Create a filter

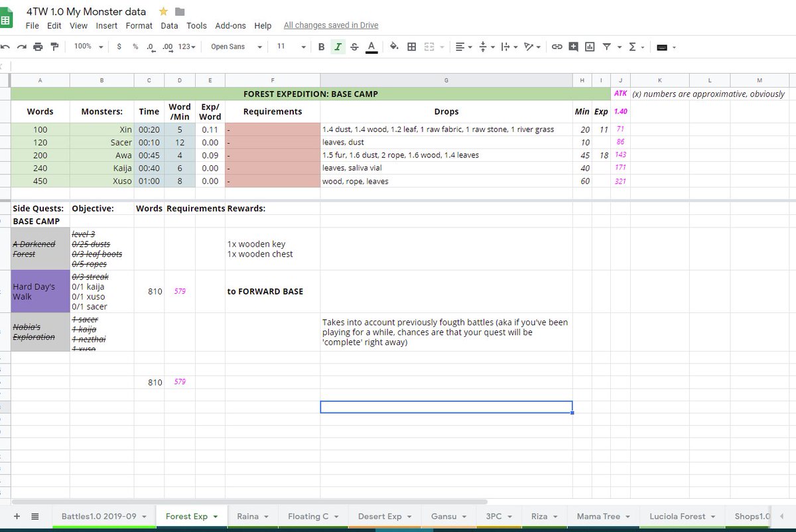pos(607,46)
